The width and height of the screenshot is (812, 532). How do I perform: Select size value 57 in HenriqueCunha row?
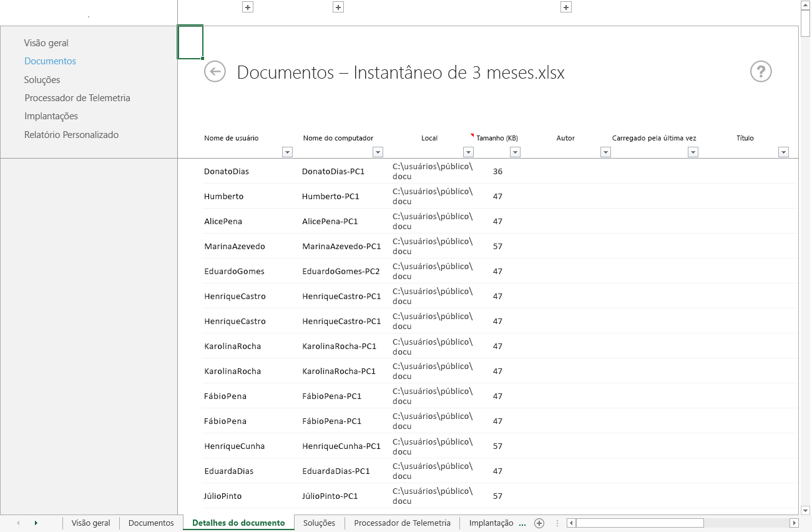[x=497, y=446]
